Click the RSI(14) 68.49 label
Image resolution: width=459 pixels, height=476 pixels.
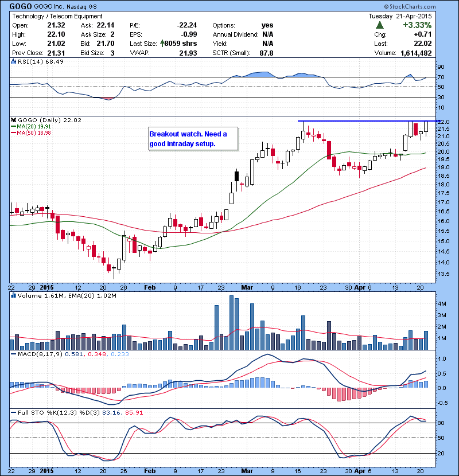pos(40,61)
